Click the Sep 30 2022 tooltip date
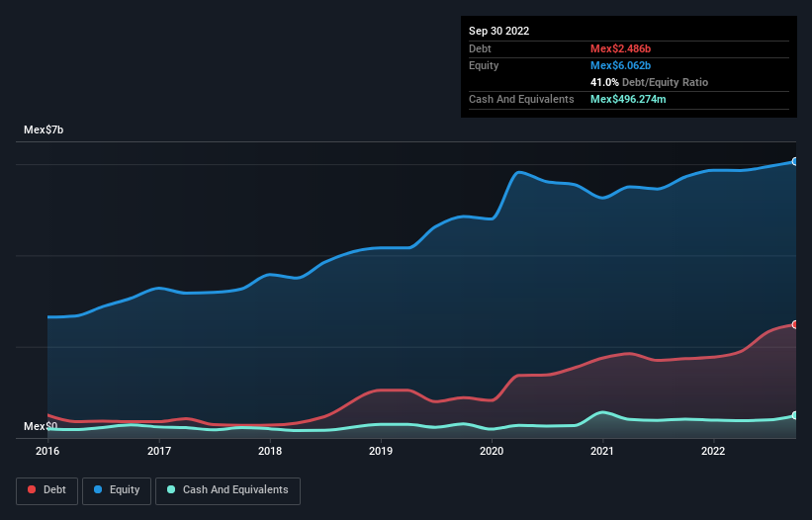 point(498,31)
